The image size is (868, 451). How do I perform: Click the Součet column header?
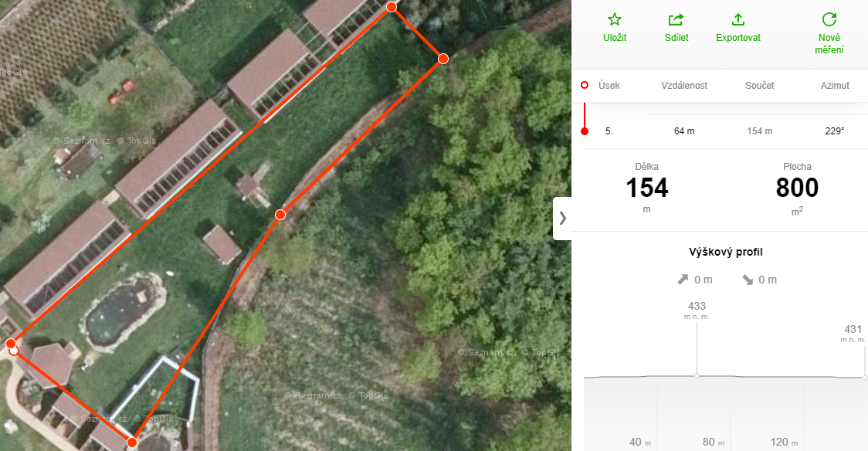pos(760,85)
